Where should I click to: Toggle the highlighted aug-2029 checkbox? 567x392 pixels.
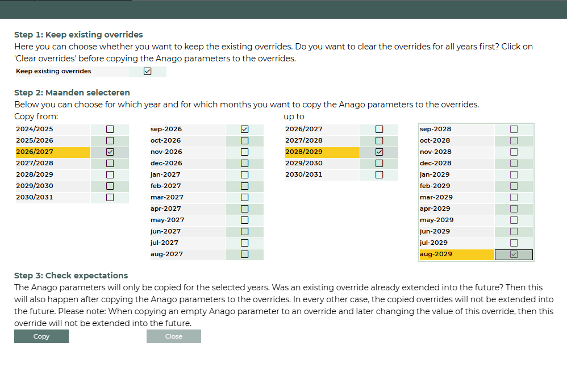tap(514, 255)
